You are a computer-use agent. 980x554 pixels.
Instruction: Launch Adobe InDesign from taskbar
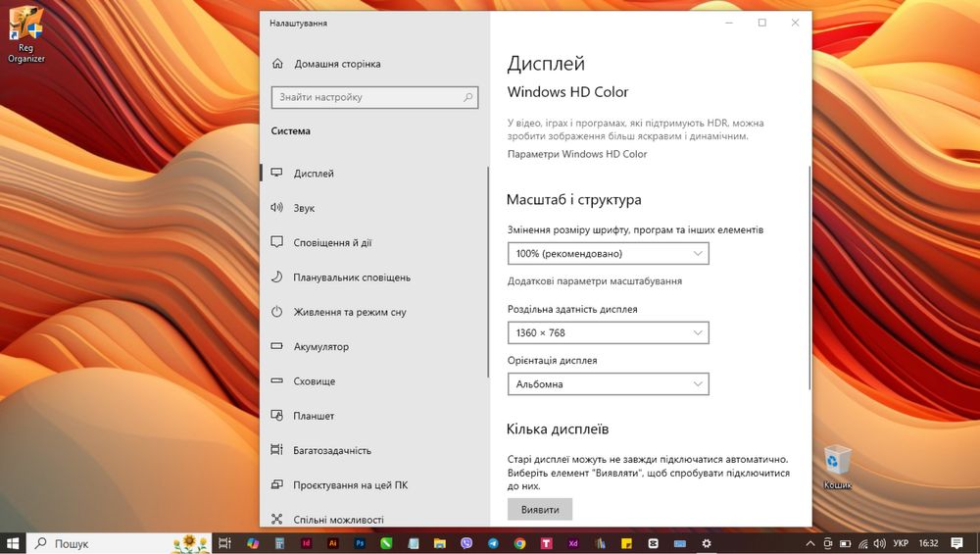point(306,543)
